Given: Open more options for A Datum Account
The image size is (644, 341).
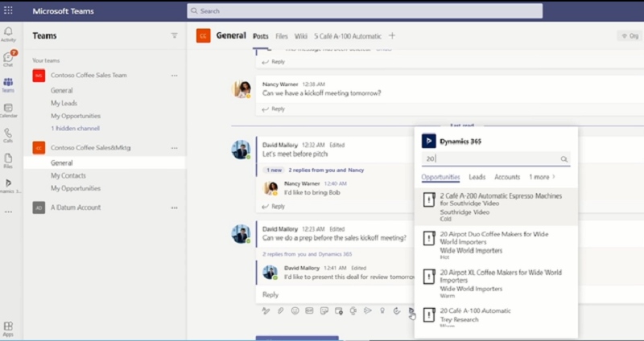Looking at the screenshot, I should pyautogui.click(x=175, y=208).
